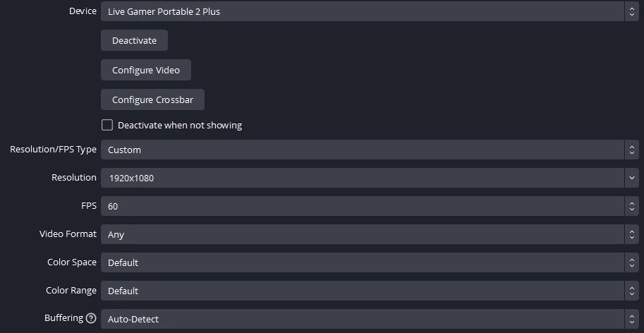Click the Buffering help question mark icon

pos(91,318)
